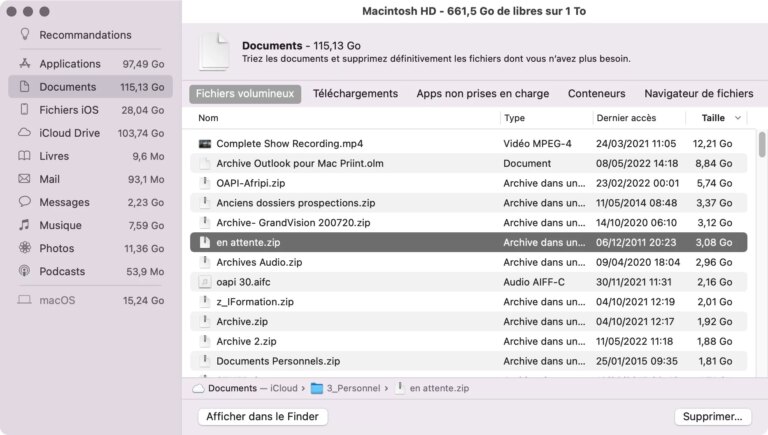Sort the list by Dernier accès header
768x435 pixels.
point(625,118)
